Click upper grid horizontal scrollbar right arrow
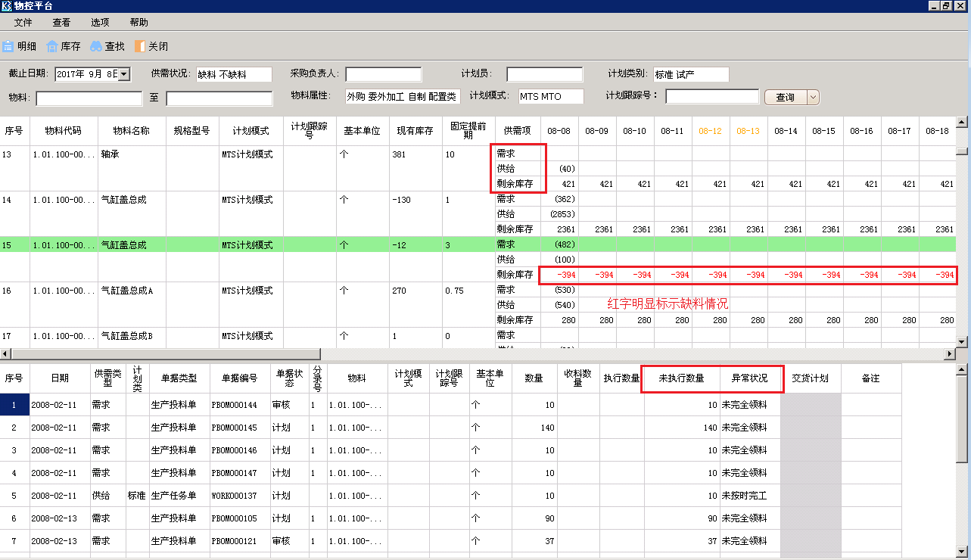 click(949, 353)
